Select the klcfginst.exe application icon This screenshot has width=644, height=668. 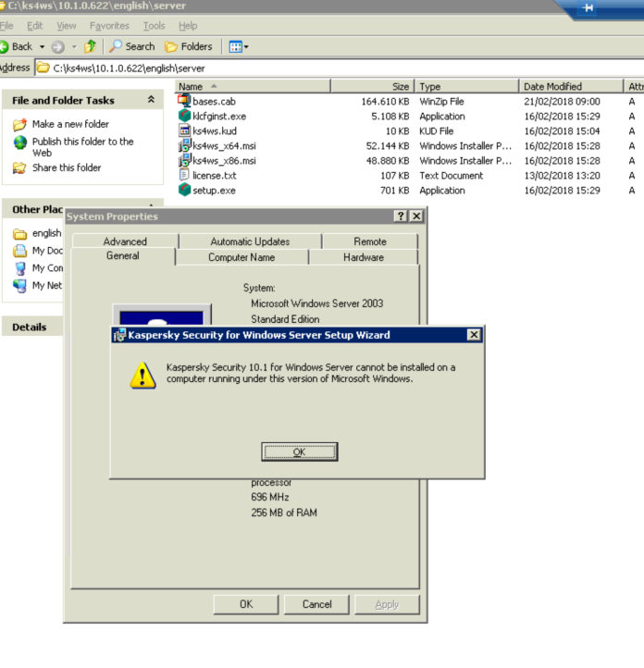[x=184, y=116]
